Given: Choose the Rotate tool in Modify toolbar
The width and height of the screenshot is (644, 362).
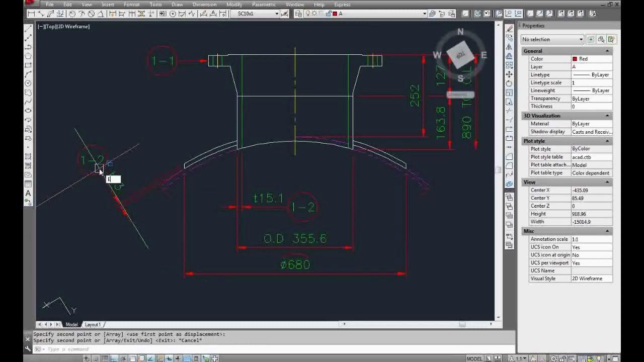Looking at the screenshot, I should point(509,83).
